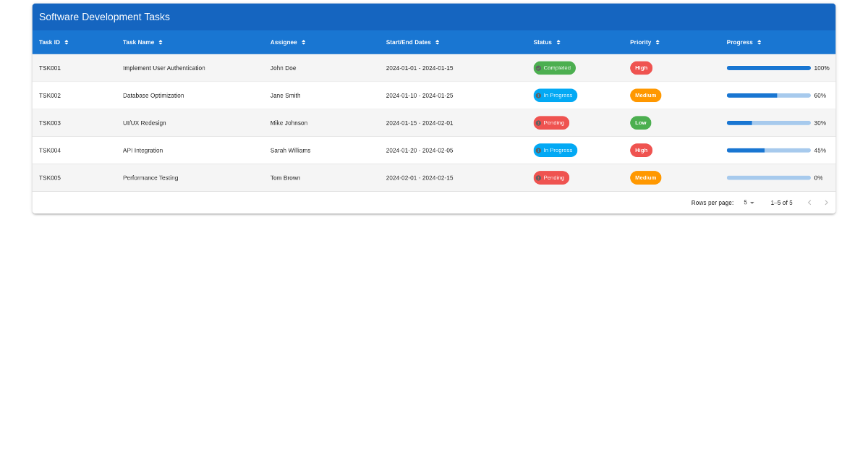
Task: Sort the table by Task ID
Action: point(67,42)
